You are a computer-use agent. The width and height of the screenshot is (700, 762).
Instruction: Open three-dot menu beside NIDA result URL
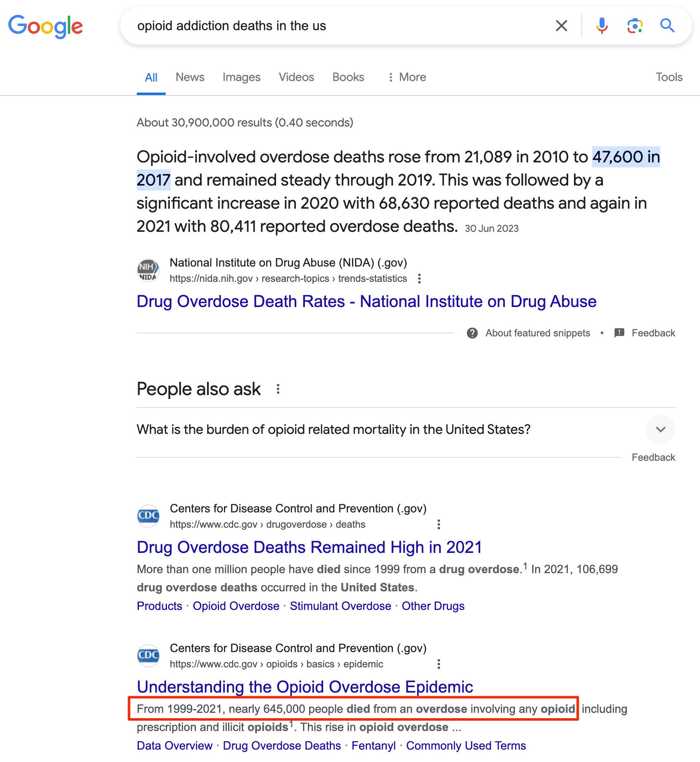tap(419, 279)
